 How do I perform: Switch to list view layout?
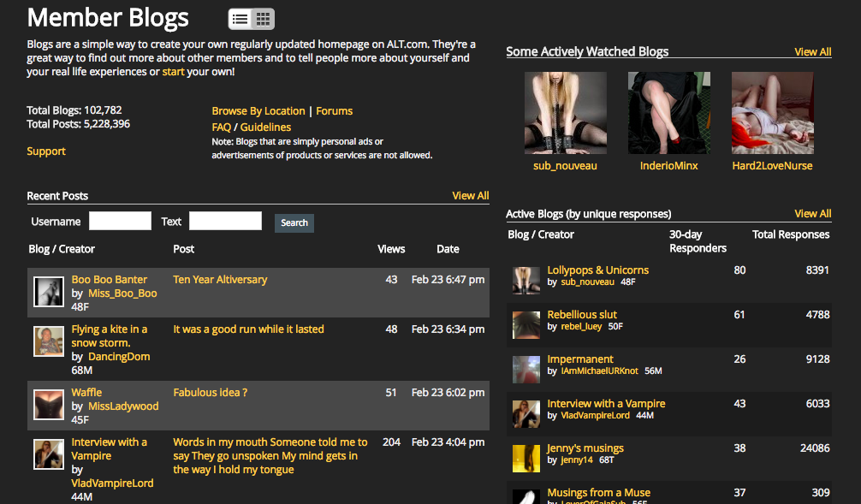[240, 19]
